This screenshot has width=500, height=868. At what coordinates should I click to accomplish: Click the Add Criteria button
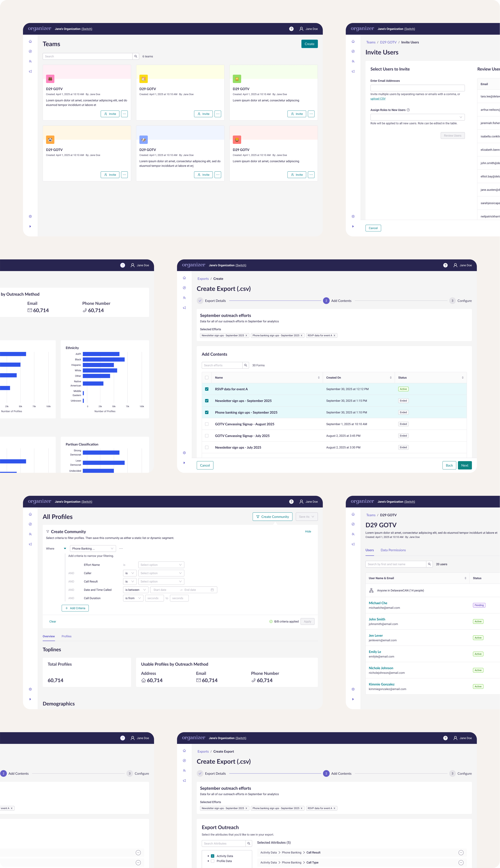tap(75, 608)
